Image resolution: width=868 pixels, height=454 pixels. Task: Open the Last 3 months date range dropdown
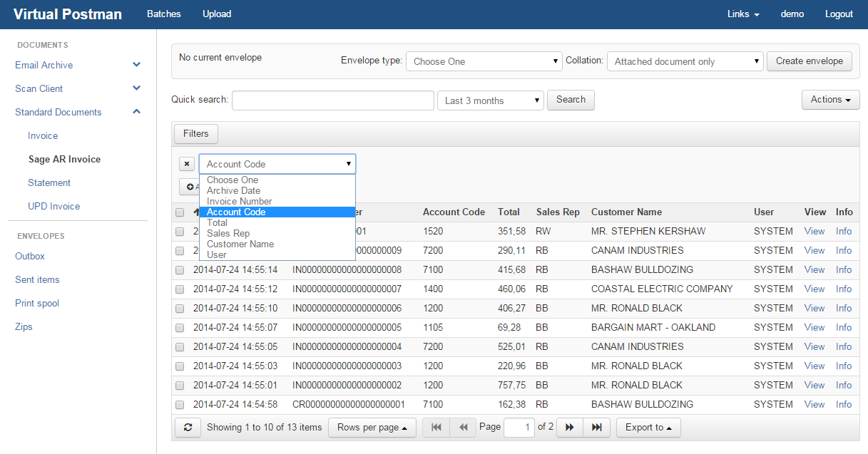tap(490, 100)
